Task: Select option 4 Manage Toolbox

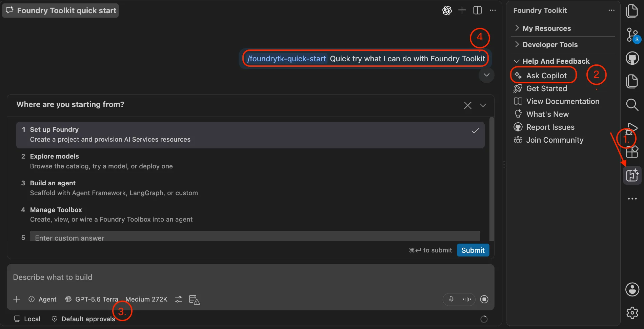Action: [250, 214]
